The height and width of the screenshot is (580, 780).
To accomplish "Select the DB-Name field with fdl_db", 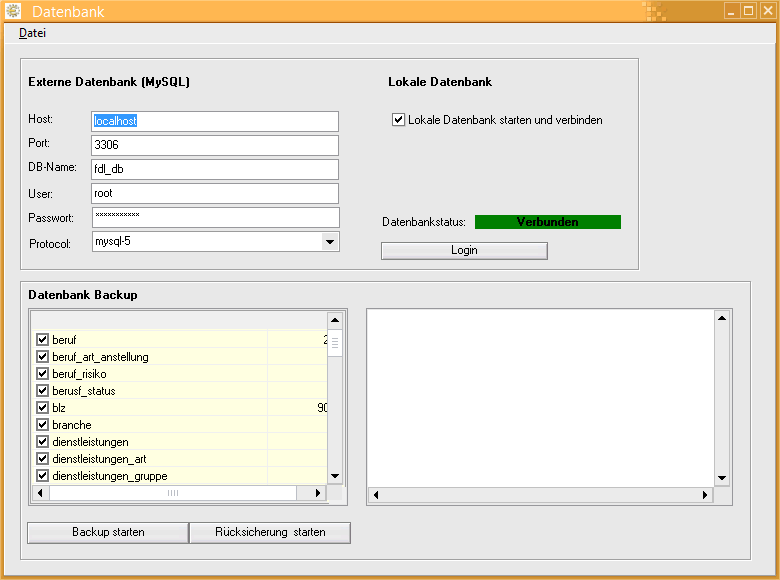I will [x=215, y=169].
